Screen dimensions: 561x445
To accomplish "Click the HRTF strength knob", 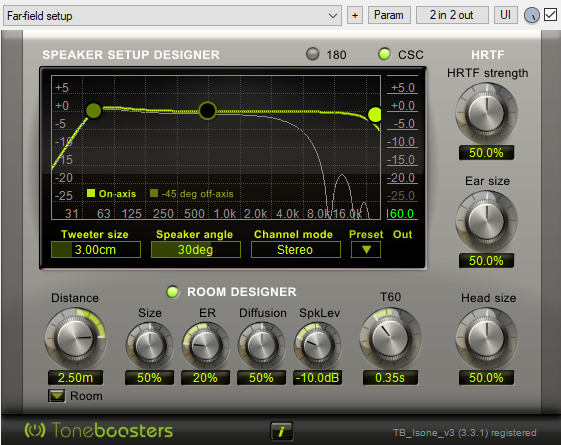I will 487,113.
